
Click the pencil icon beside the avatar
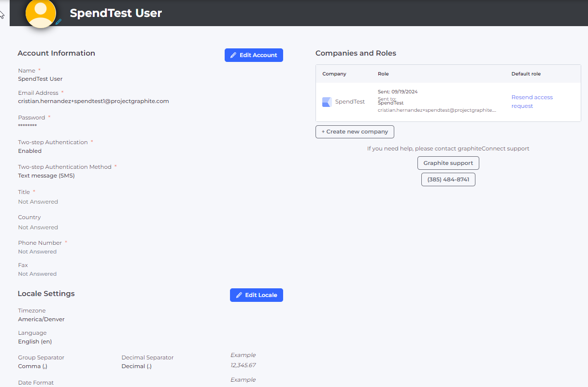point(58,22)
